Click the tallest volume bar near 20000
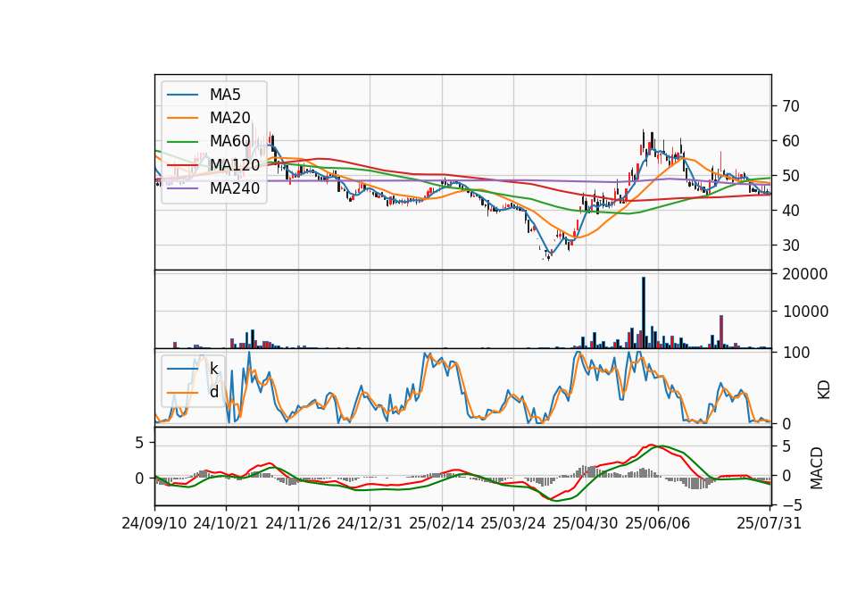This screenshot has width=857, height=616. tap(644, 312)
